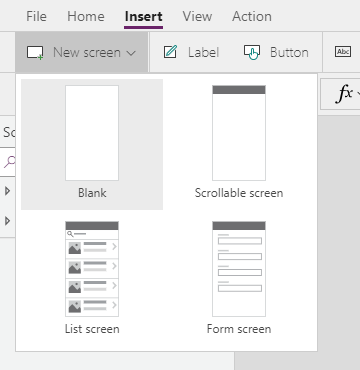Choose the Blank screen thumbnail

pyautogui.click(x=92, y=133)
